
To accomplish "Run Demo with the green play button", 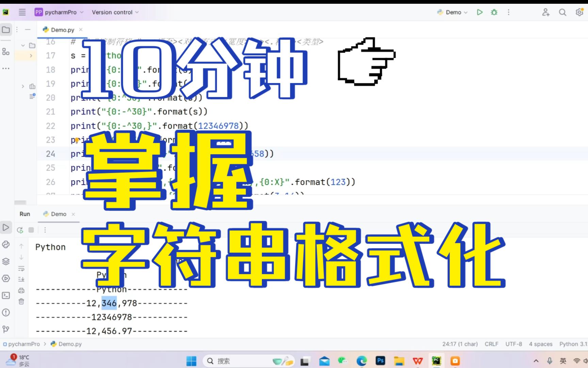I will click(x=480, y=12).
